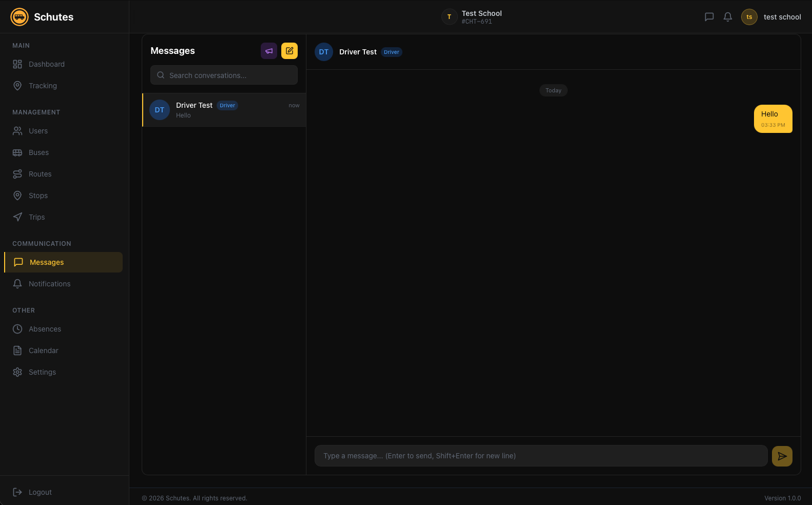Open Notifications in the sidebar

pos(63,284)
